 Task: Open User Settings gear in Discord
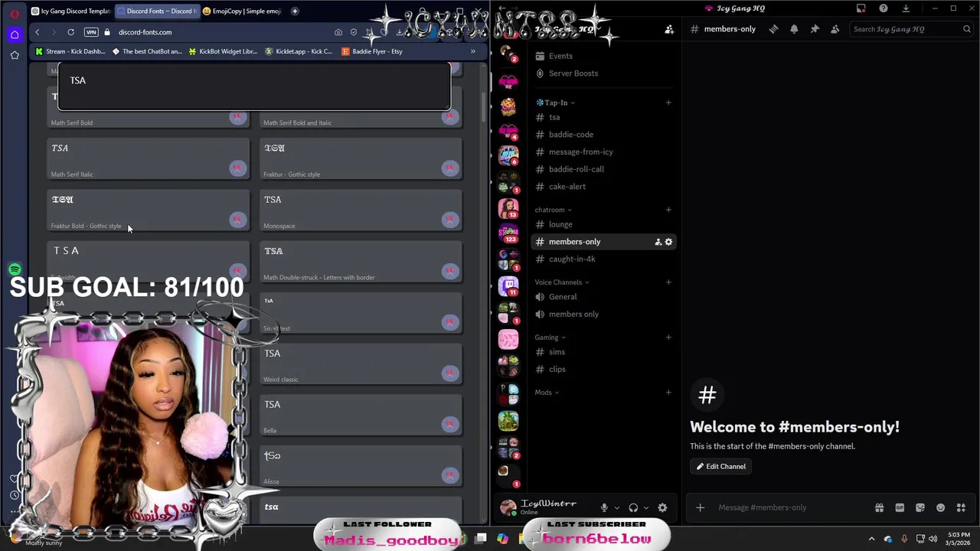click(662, 507)
